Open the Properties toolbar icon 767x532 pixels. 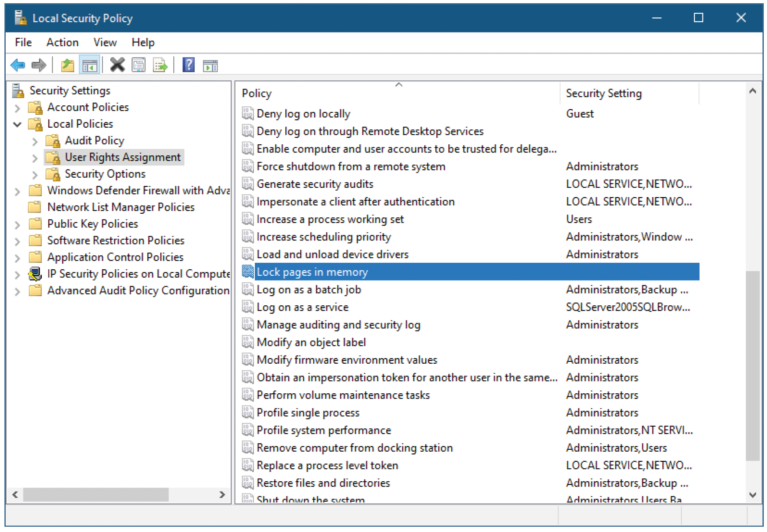click(138, 65)
